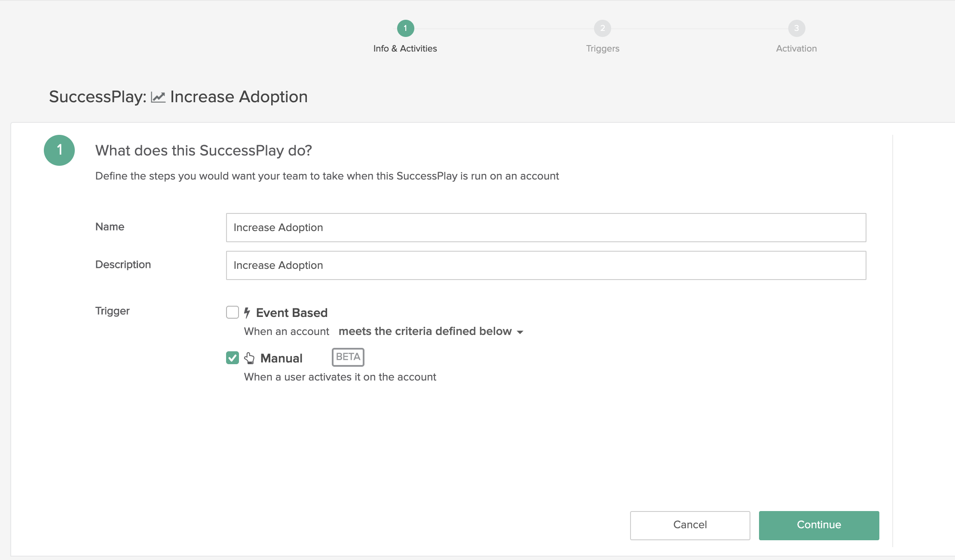Image resolution: width=955 pixels, height=560 pixels.
Task: Enable the Event Based trigger checkbox
Action: pyautogui.click(x=233, y=312)
